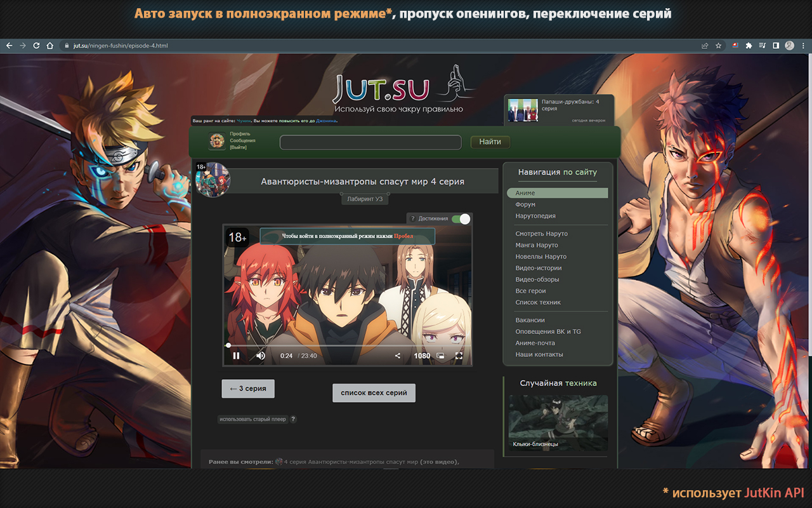Open the browser profile avatar
The image size is (812, 508).
(789, 46)
